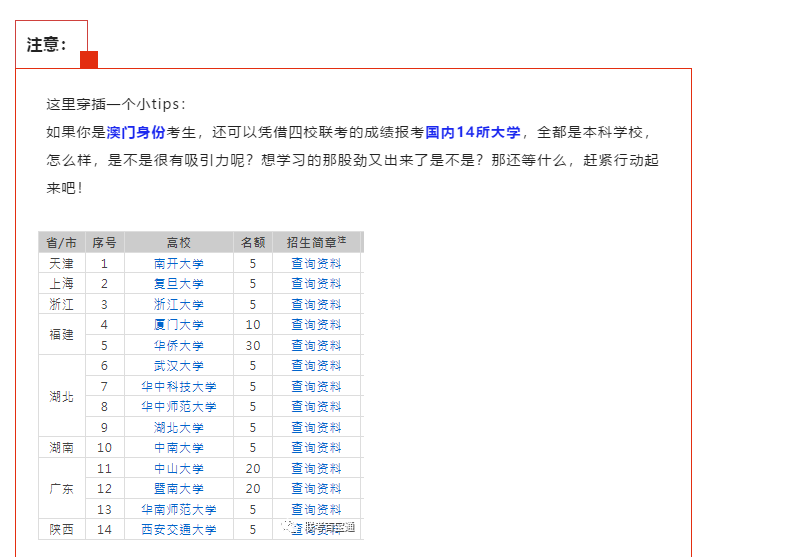Image resolution: width=804 pixels, height=557 pixels.
Task: Open 查询资料 for 湖北大学 row
Action: 316,428
